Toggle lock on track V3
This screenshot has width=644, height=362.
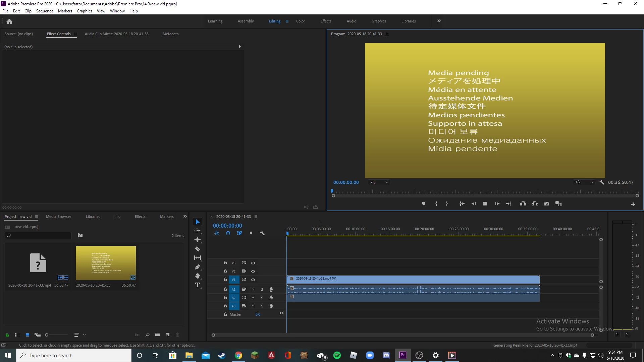click(225, 263)
